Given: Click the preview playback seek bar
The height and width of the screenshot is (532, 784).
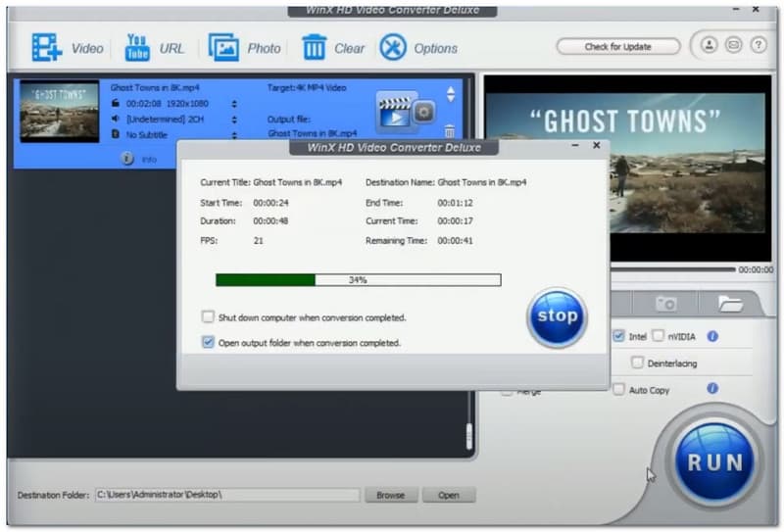Looking at the screenshot, I should click(673, 269).
